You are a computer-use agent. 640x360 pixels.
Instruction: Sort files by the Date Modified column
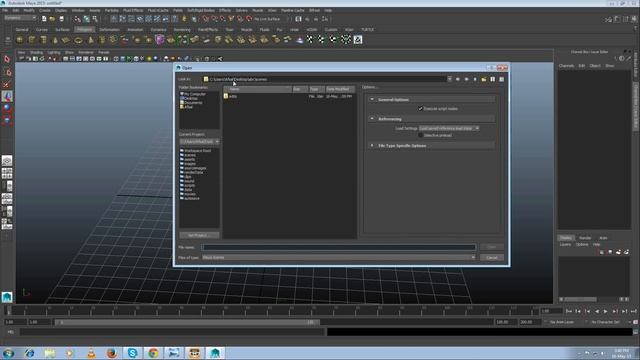pos(340,89)
